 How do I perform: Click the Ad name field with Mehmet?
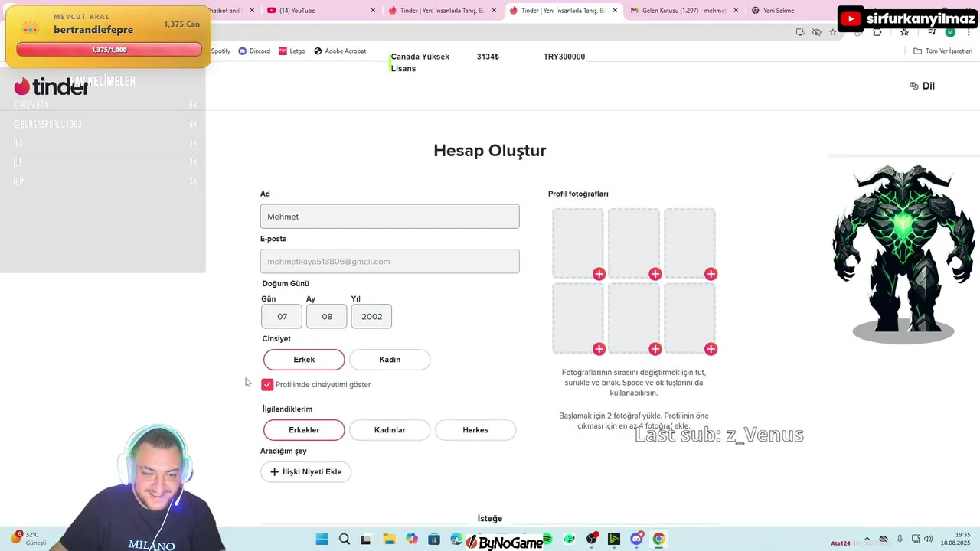[390, 217]
